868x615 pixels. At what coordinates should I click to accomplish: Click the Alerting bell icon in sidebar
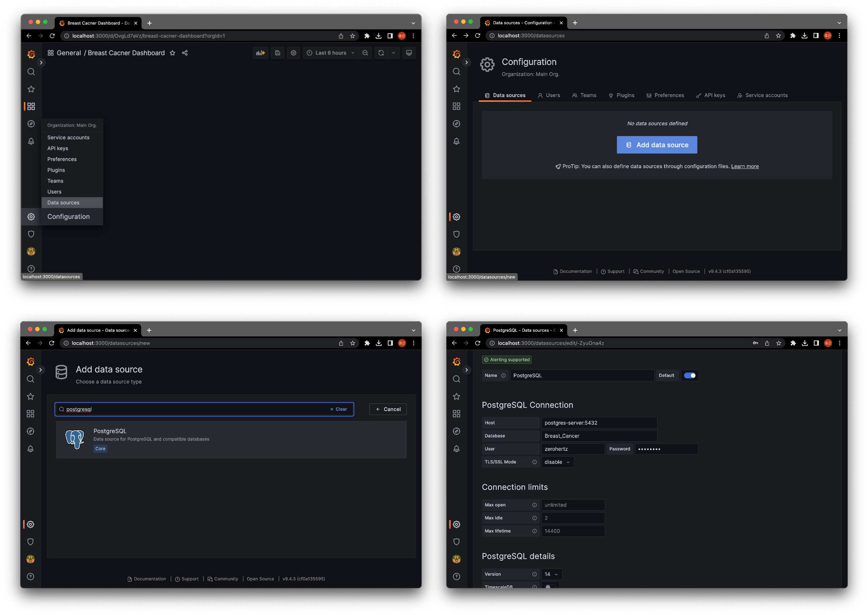[31, 141]
